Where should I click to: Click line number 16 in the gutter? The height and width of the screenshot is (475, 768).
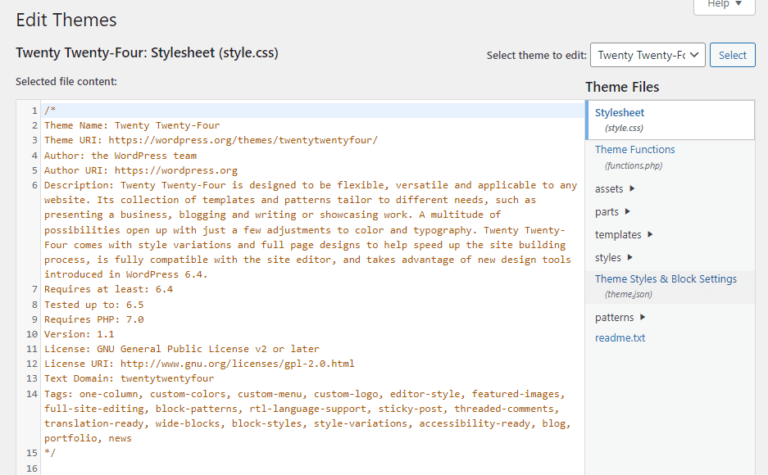(x=32, y=468)
